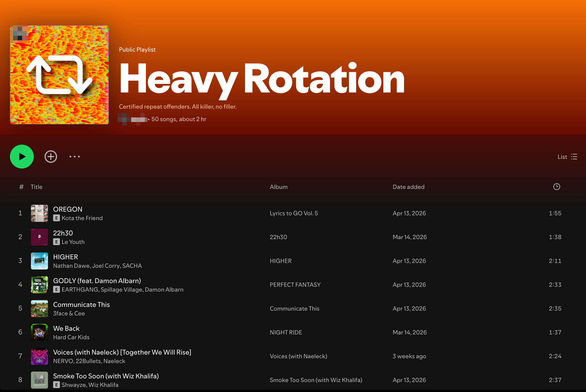Open more options three-dot menu
This screenshot has height=392, width=586.
pos(75,157)
